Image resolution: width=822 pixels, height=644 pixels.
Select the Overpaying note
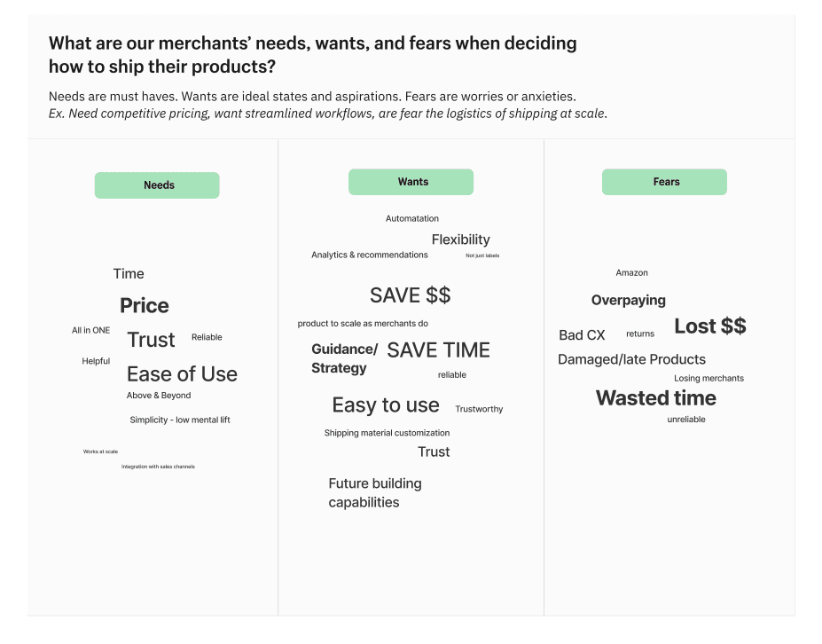pos(628,301)
